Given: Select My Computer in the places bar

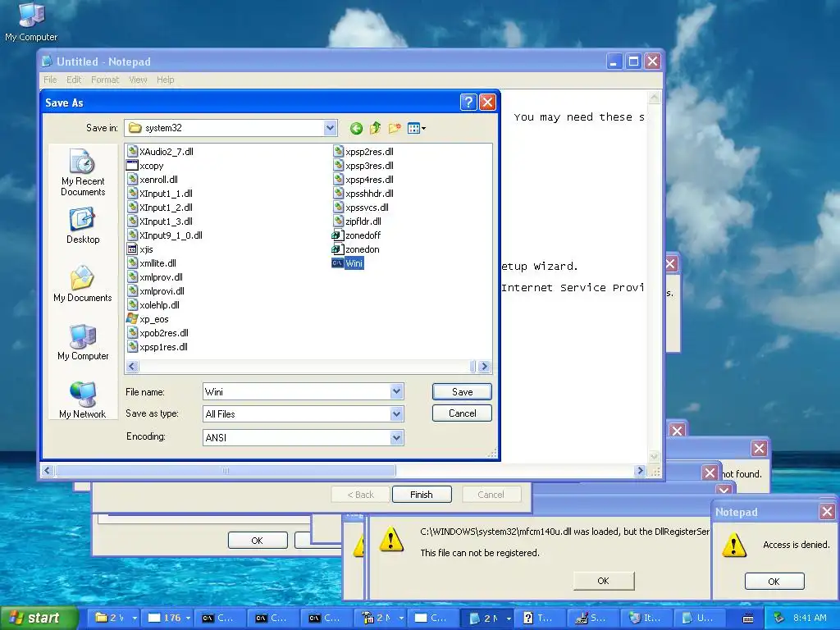Looking at the screenshot, I should tap(83, 342).
